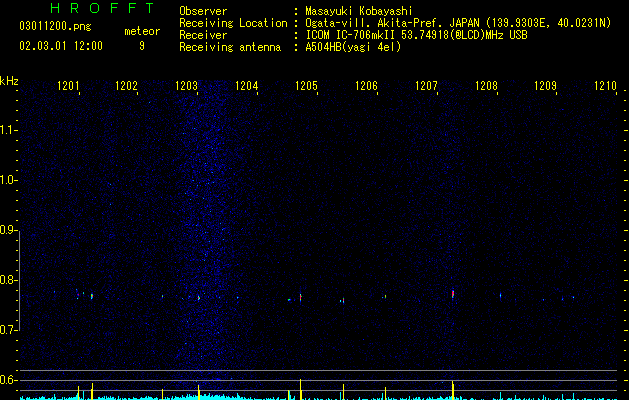
Task: Click the meteor count value 9
Action: [x=142, y=46]
